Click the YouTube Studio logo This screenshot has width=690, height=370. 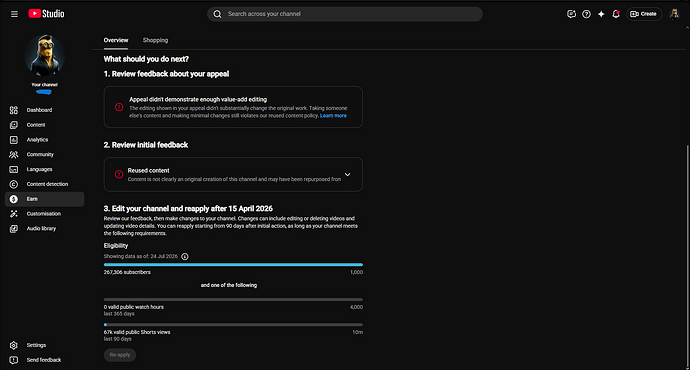pyautogui.click(x=46, y=14)
